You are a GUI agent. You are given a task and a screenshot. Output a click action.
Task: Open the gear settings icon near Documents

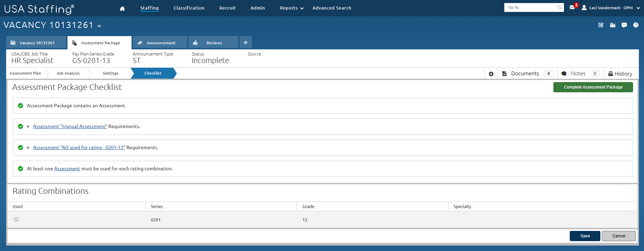(x=491, y=74)
